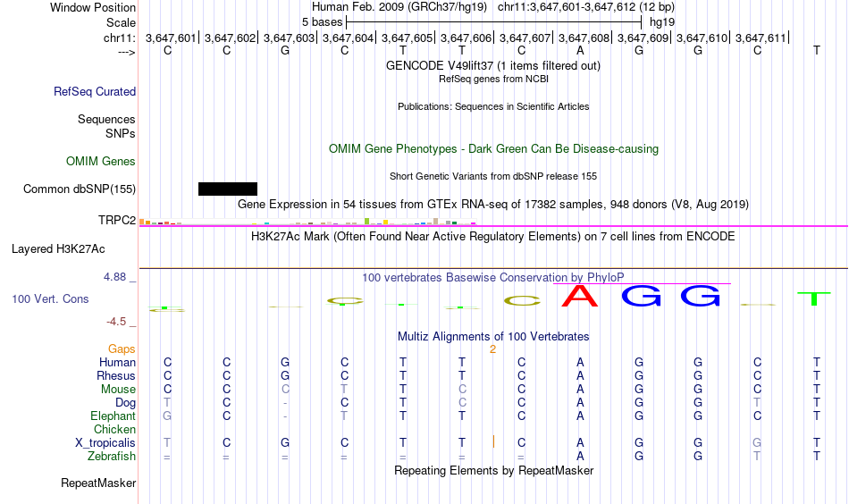
Task: Select the Rhesus alignment row label
Action: pos(116,375)
